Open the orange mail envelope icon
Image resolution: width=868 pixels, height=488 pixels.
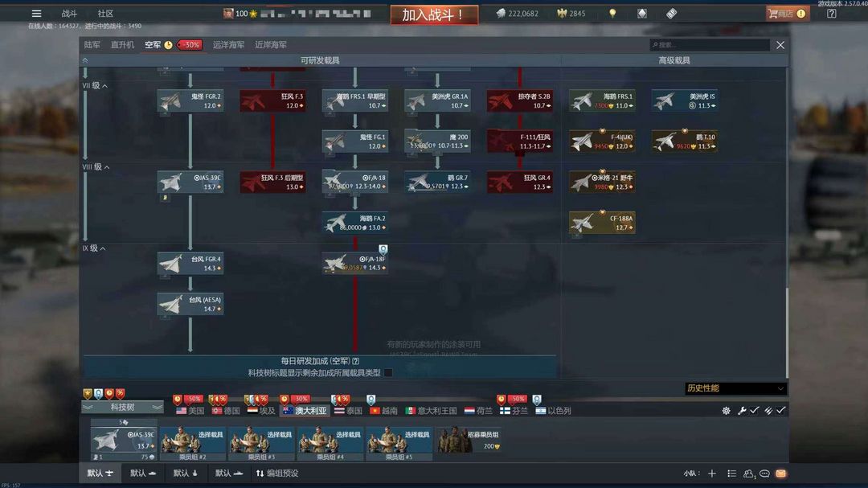pos(780,474)
